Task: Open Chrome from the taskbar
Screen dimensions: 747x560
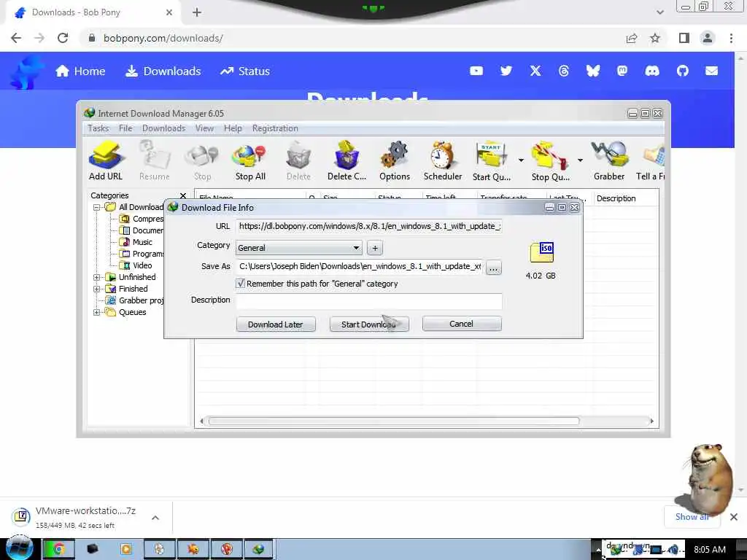Action: pos(59,549)
